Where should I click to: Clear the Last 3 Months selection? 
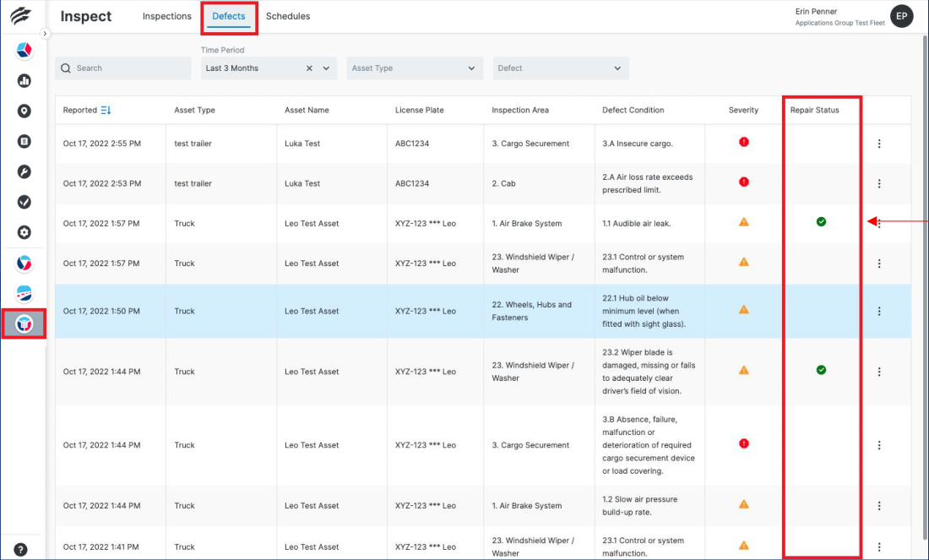[309, 68]
